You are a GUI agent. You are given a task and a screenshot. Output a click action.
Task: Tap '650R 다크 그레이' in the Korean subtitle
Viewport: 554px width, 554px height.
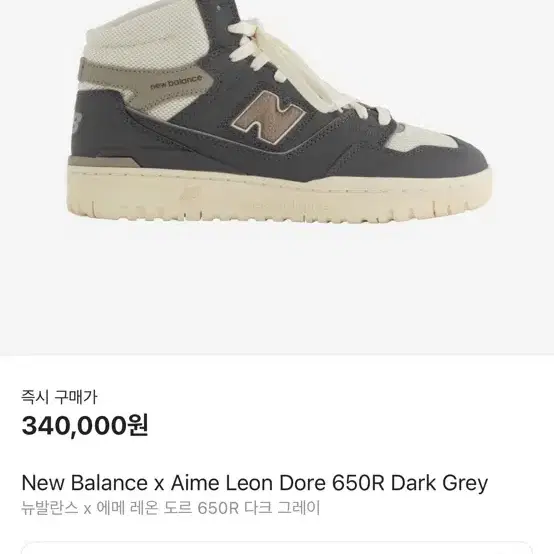[x=259, y=508]
